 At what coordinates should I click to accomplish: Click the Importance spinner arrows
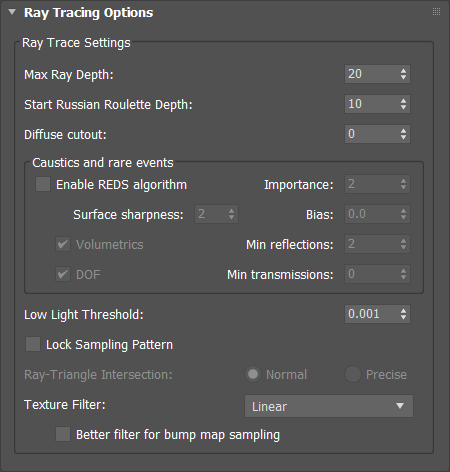(x=403, y=184)
